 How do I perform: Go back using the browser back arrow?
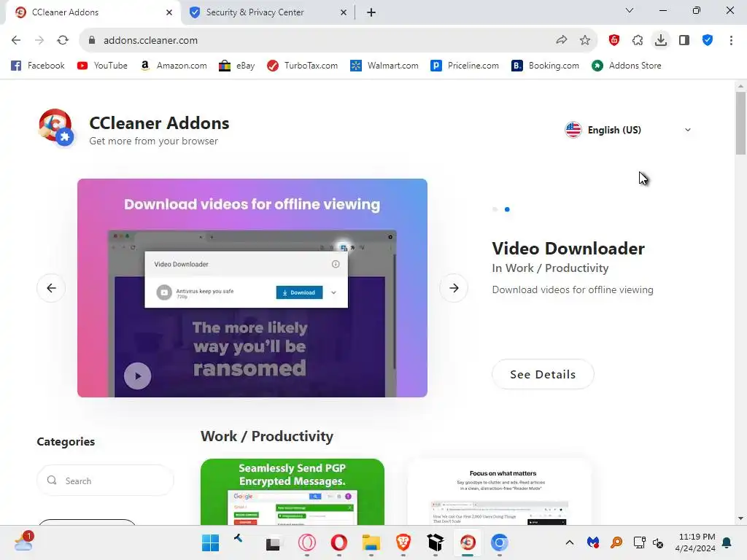tap(16, 41)
